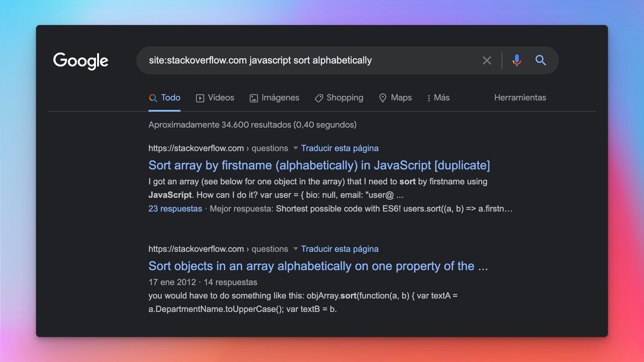
Task: Select the Todo results tab
Action: click(164, 98)
